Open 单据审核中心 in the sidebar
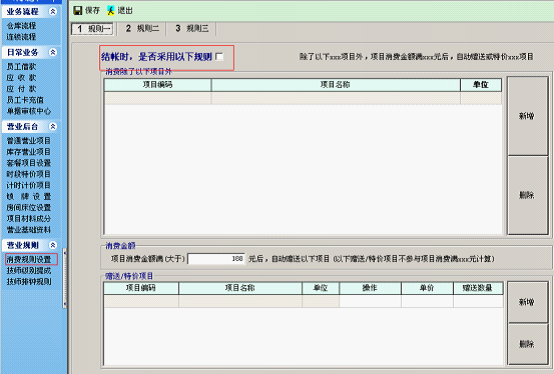Viewport: 554px width, 374px height. [29, 111]
